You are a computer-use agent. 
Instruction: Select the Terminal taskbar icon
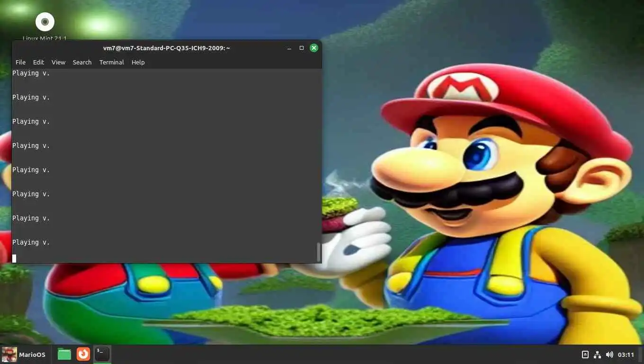(x=102, y=354)
